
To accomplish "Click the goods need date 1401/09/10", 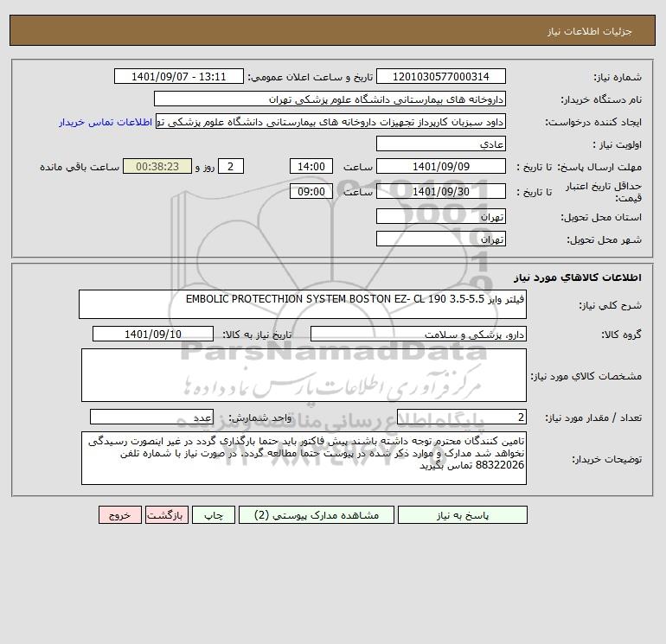I will 153,334.
